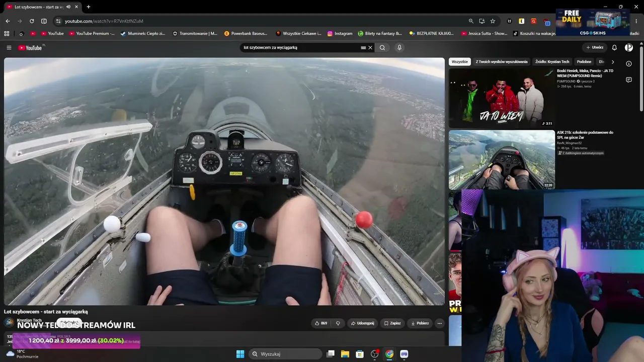
Task: Open the 'ASK 21b' glider video thumbnail
Action: pos(502,160)
